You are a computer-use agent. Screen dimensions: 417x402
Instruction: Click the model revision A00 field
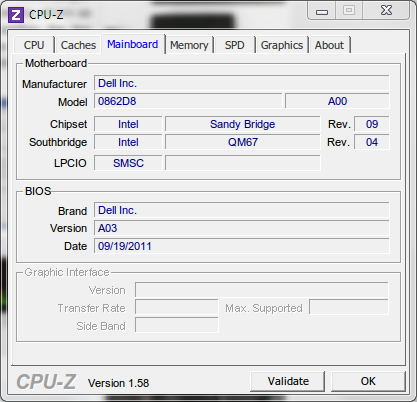337,101
